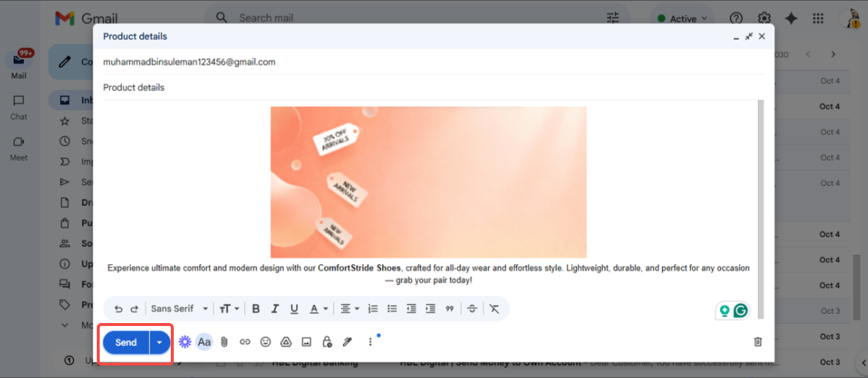
Task: Undo the last edit in compose toolbar
Action: 118,309
